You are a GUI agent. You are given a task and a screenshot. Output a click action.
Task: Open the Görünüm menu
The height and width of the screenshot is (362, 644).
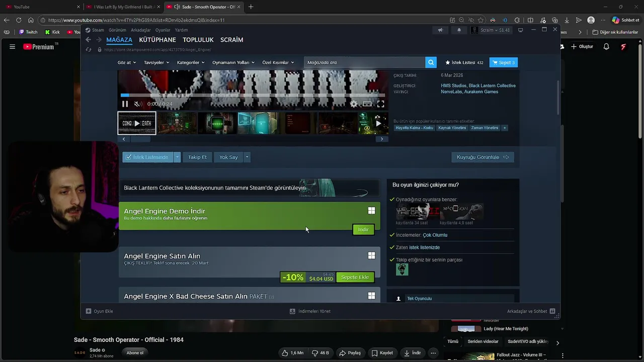(117, 30)
